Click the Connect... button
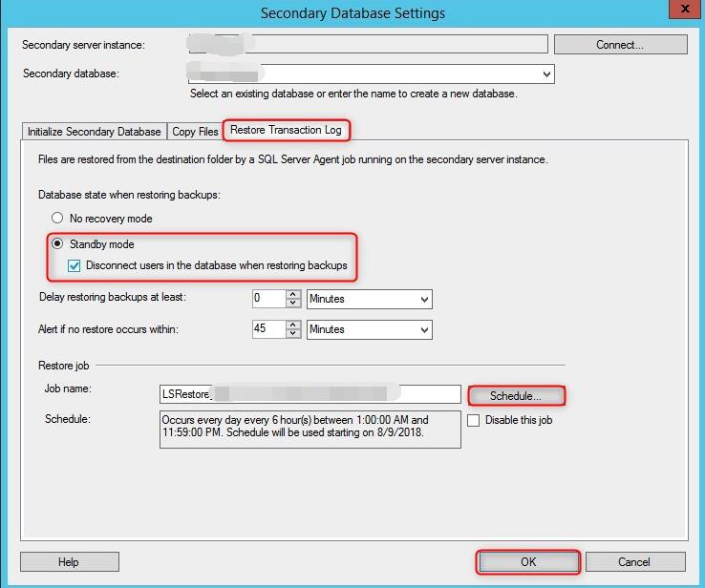Viewport: 705px width, 588px height. [620, 44]
